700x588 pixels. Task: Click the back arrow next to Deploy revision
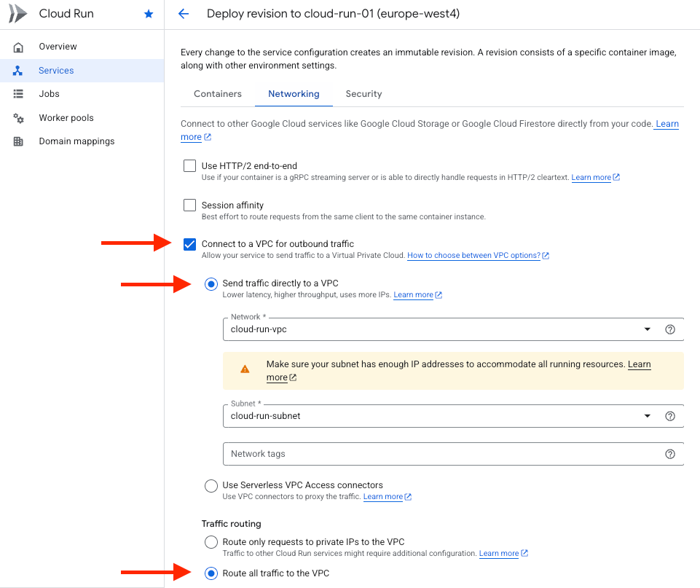(x=184, y=14)
